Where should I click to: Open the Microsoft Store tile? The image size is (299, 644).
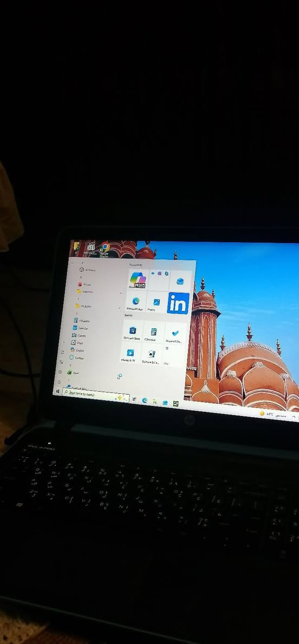coord(133,331)
